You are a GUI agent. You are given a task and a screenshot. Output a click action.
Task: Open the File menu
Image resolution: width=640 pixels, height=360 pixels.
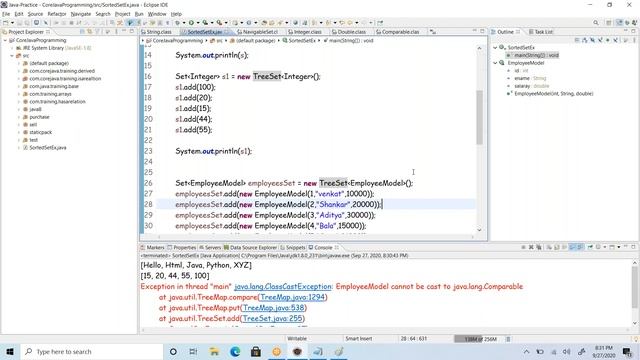6,14
